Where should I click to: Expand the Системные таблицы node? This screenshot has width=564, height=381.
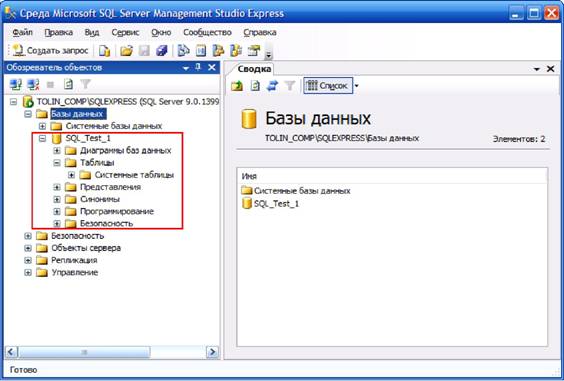tap(71, 175)
